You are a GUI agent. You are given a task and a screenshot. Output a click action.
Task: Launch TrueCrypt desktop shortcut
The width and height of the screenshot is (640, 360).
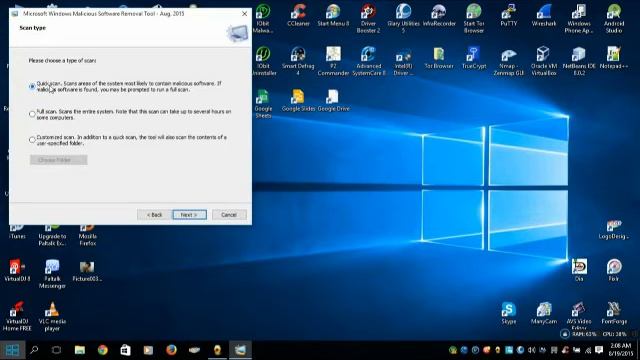coord(474,58)
